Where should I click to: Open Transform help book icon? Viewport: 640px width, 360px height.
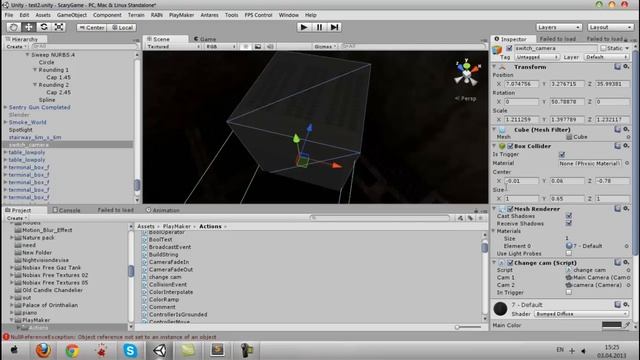pos(618,67)
